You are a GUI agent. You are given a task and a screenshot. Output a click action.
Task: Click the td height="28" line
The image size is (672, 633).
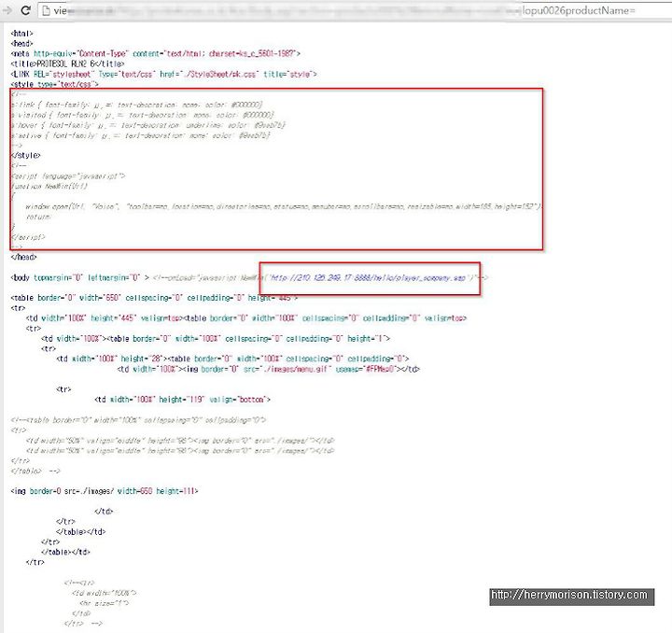(x=232, y=359)
